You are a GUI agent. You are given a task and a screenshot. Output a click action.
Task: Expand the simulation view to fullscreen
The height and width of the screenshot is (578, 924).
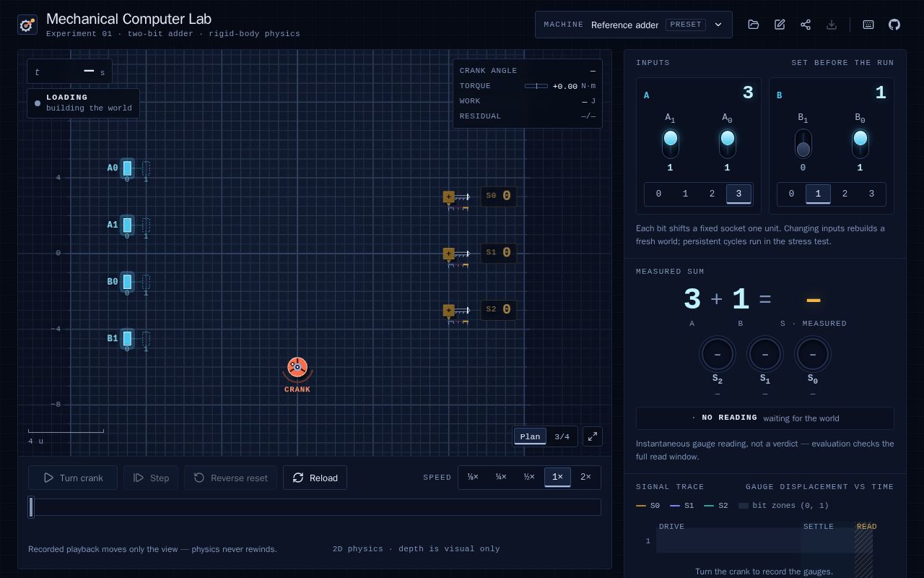pos(593,436)
